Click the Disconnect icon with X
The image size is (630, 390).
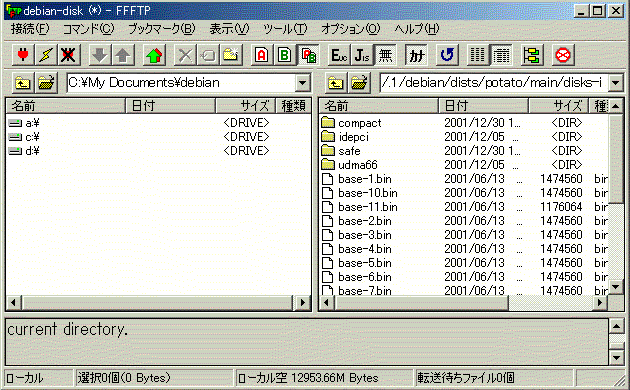68,55
